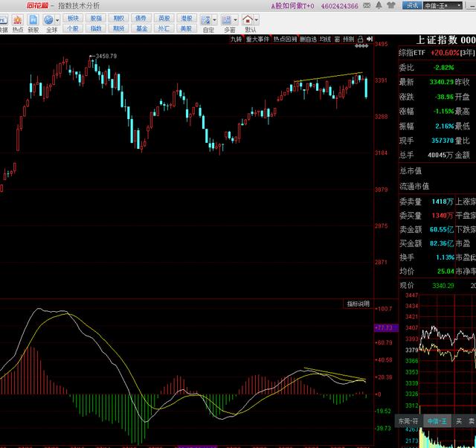
Task: Open the dropdown arrow next to 全球
Action: (58, 21)
